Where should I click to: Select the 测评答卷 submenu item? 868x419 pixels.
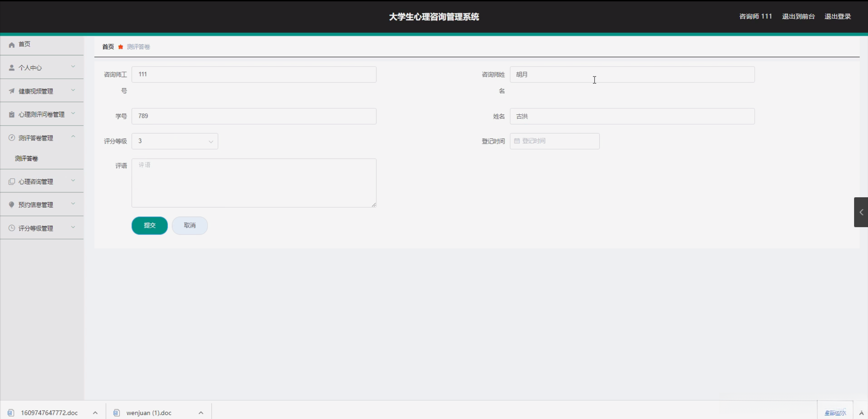(26, 159)
